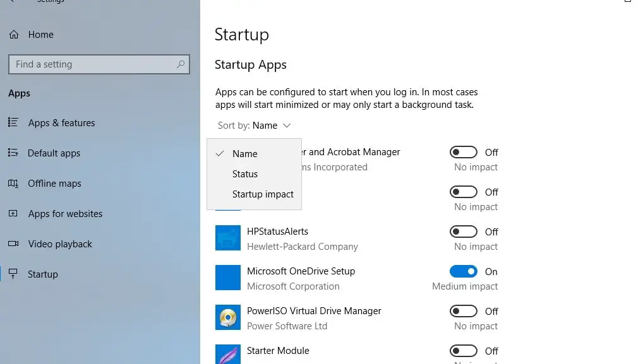Image resolution: width=643 pixels, height=364 pixels.
Task: Click Hewlett-Packard Company publisher text
Action: [x=303, y=247]
